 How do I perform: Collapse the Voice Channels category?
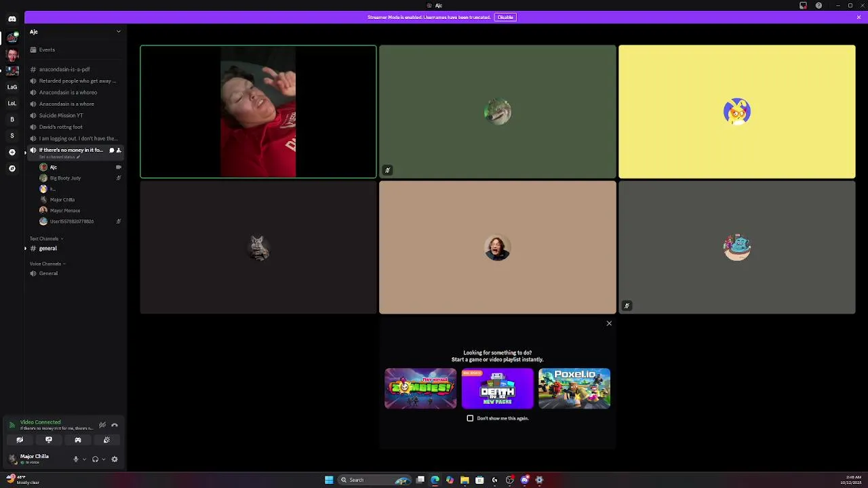47,264
